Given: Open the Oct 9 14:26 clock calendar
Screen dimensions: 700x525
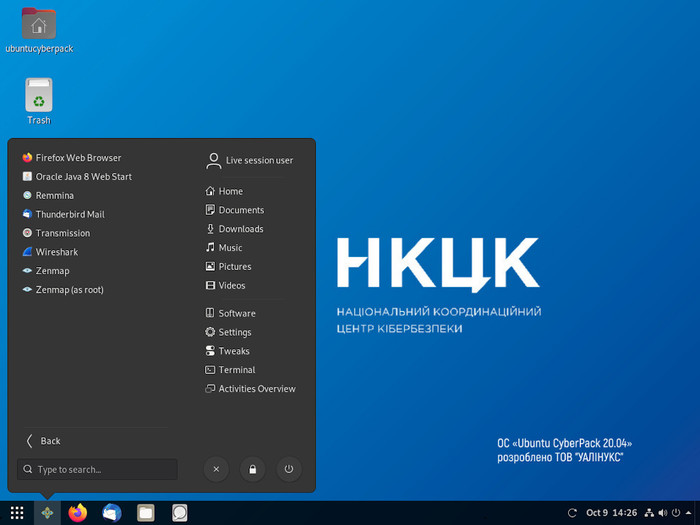Looking at the screenshot, I should 611,513.
